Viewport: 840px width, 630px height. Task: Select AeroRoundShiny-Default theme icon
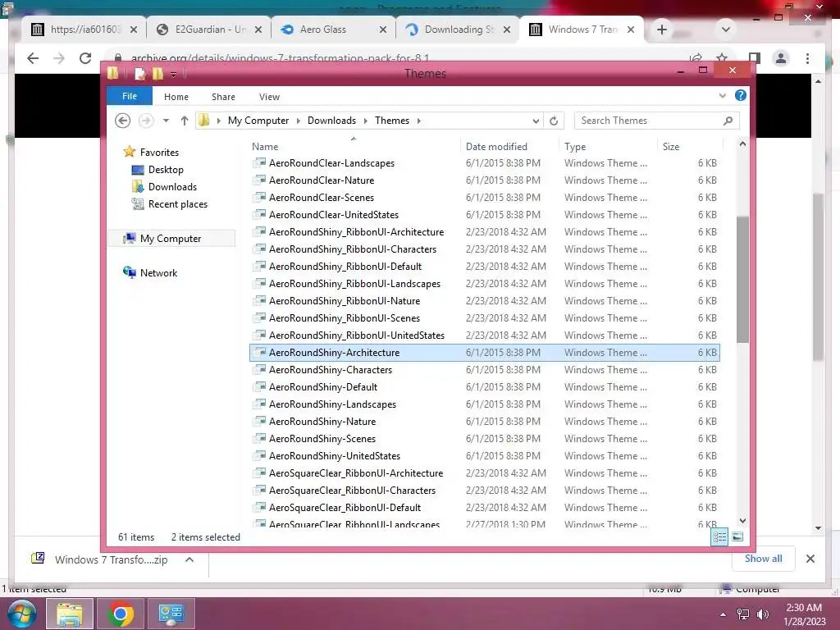(259, 387)
